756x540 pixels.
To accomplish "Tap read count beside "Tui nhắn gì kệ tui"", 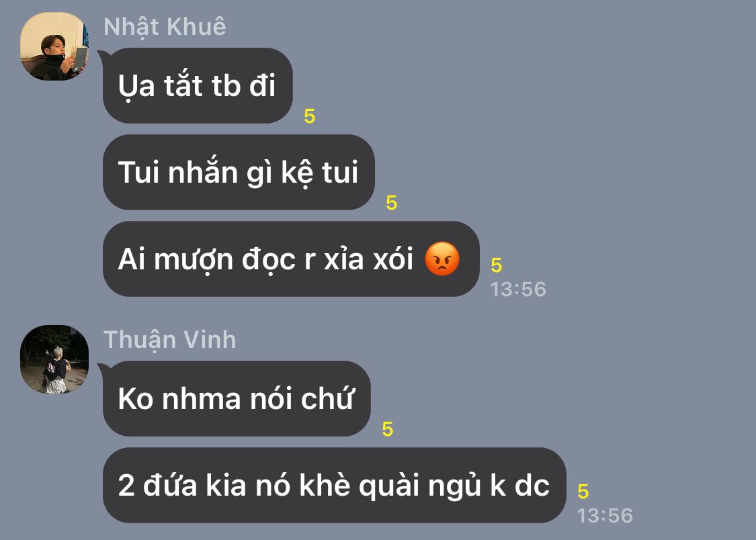I will (x=392, y=203).
